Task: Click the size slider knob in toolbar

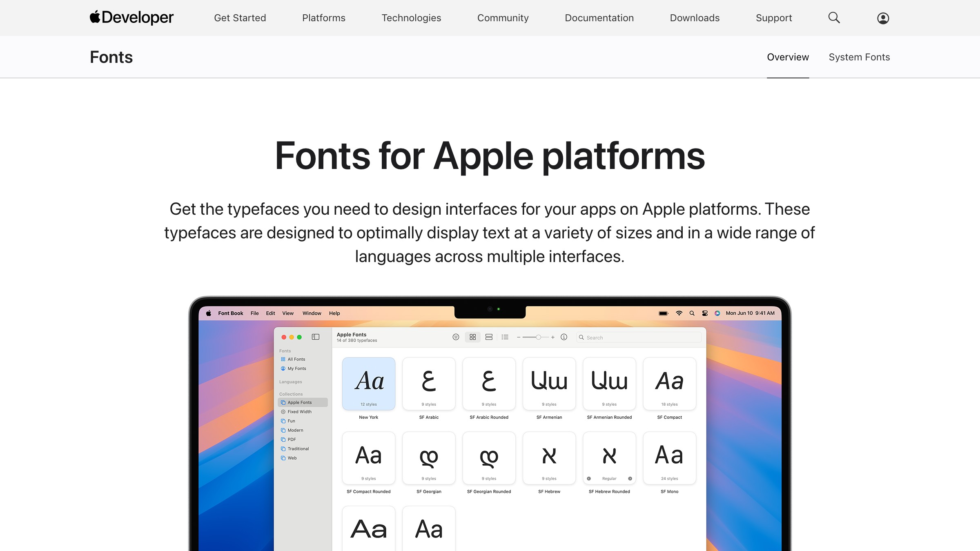Action: [538, 337]
